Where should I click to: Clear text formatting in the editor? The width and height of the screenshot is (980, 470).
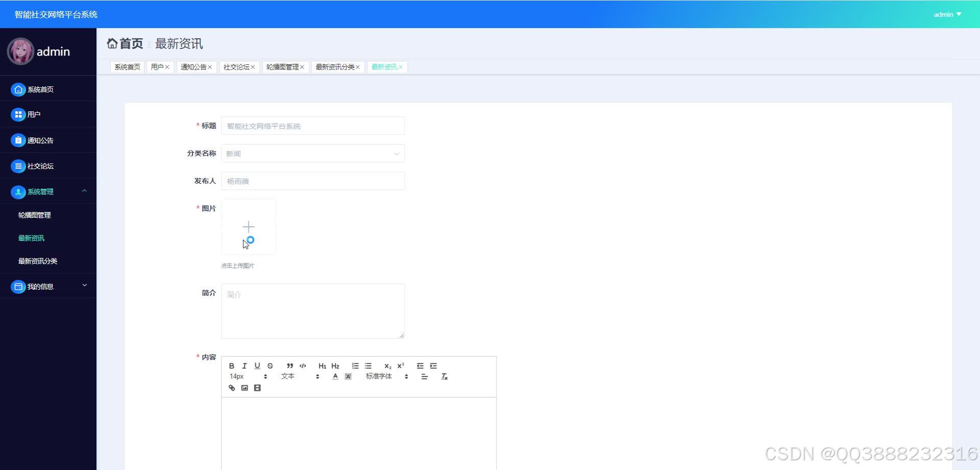(x=444, y=377)
